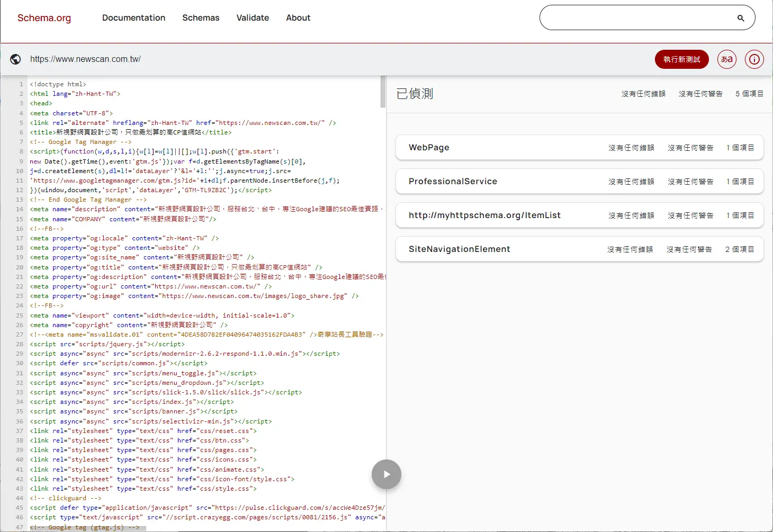Click the og:image meta code line
Screen dimensions: 773x532
[x=194, y=296]
